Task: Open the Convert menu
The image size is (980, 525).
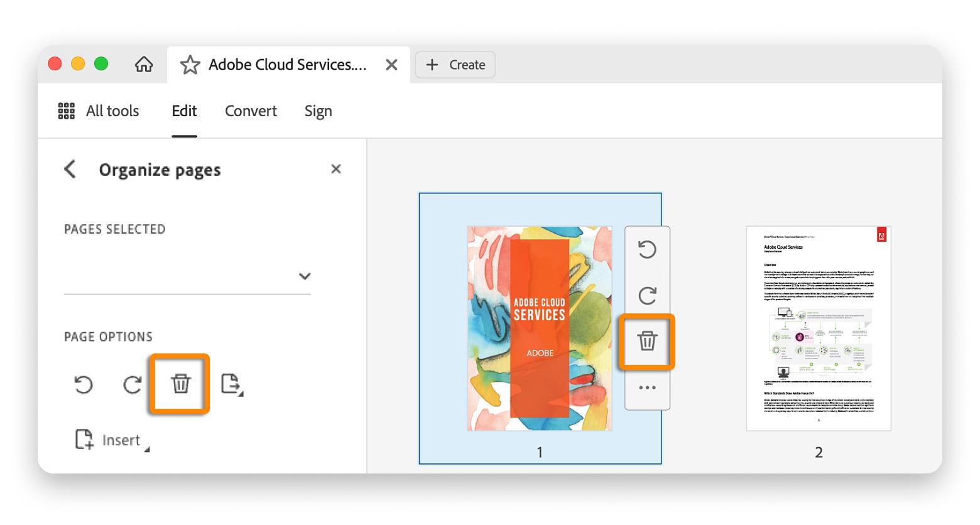Action: pos(251,111)
